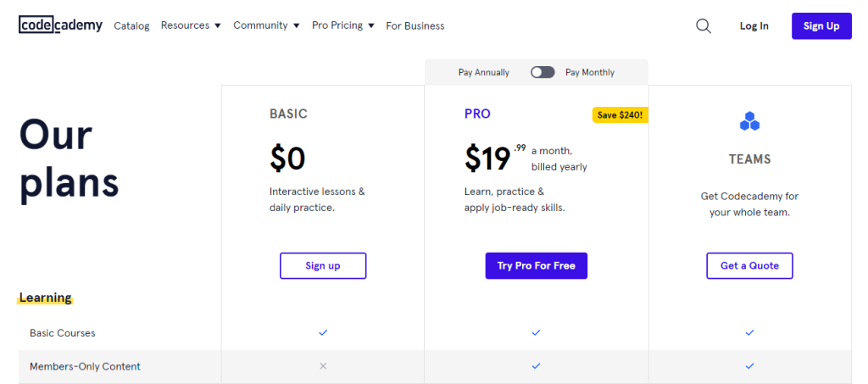
Task: Toggle the Pay Annually/Monthly switch
Action: [542, 72]
